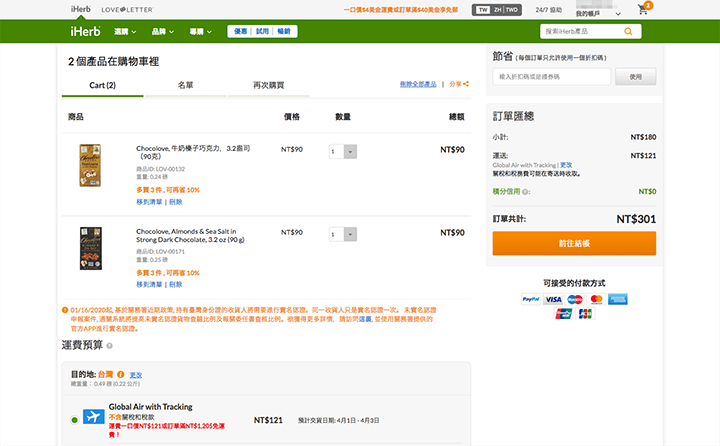Expand the 品牌 menu
The width and height of the screenshot is (720, 446).
(x=163, y=32)
